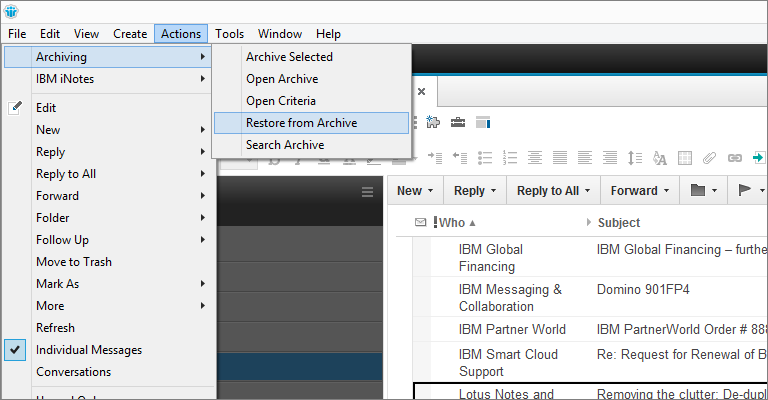Click the exclamation importance column header
Viewport: 768px width, 400px height.
point(435,222)
